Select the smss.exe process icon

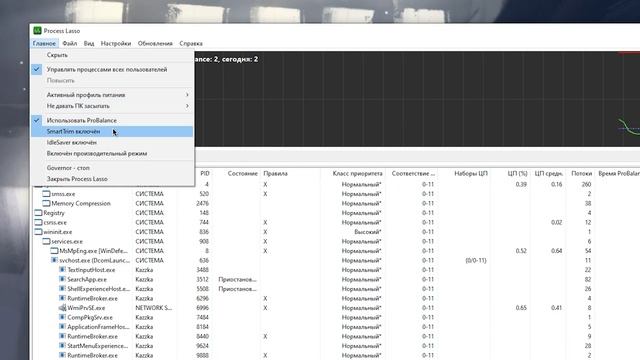[46, 194]
